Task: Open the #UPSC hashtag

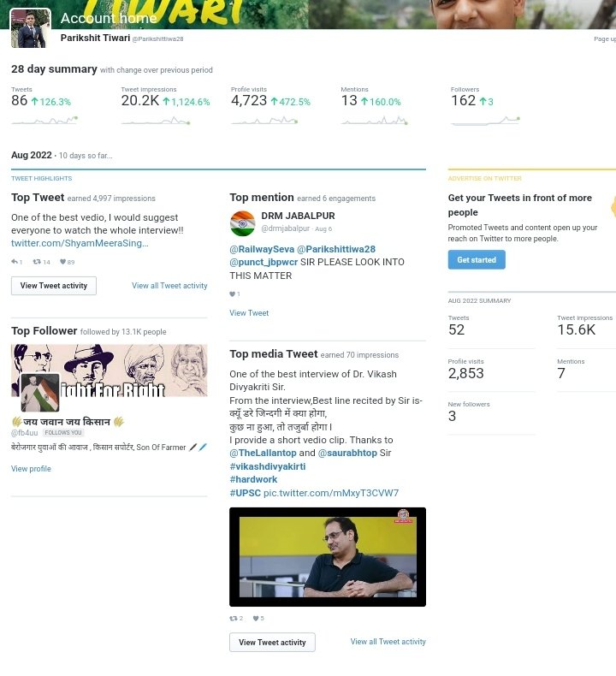Action: click(245, 493)
